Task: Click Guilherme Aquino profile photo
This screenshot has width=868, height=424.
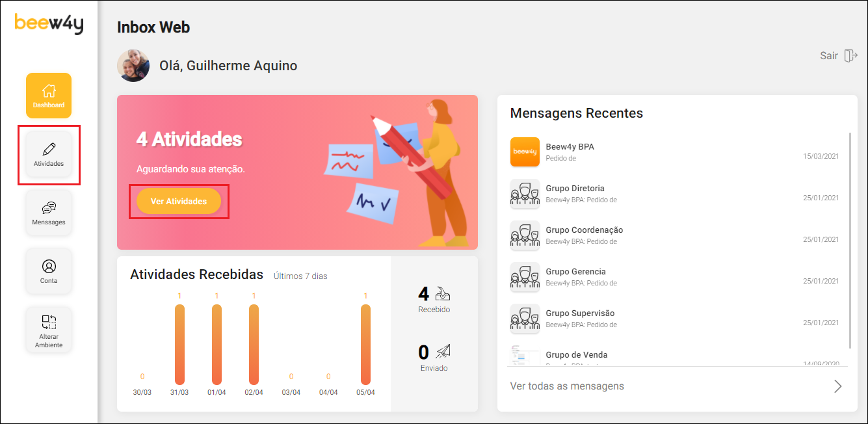Action: tap(133, 66)
